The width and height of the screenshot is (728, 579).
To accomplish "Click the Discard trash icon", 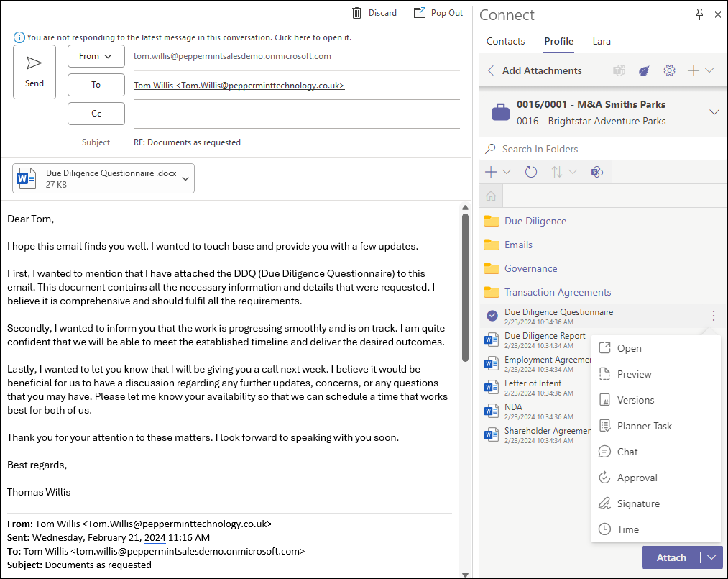I will point(356,13).
